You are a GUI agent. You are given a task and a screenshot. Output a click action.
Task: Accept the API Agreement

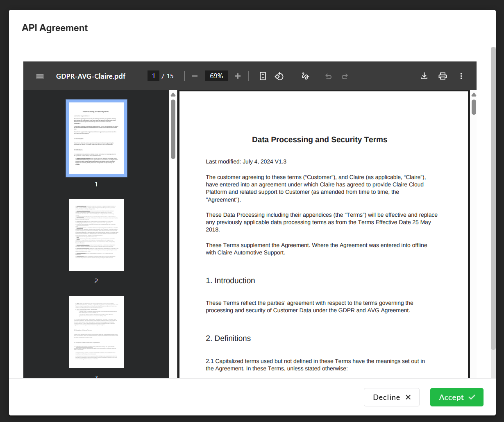point(456,397)
